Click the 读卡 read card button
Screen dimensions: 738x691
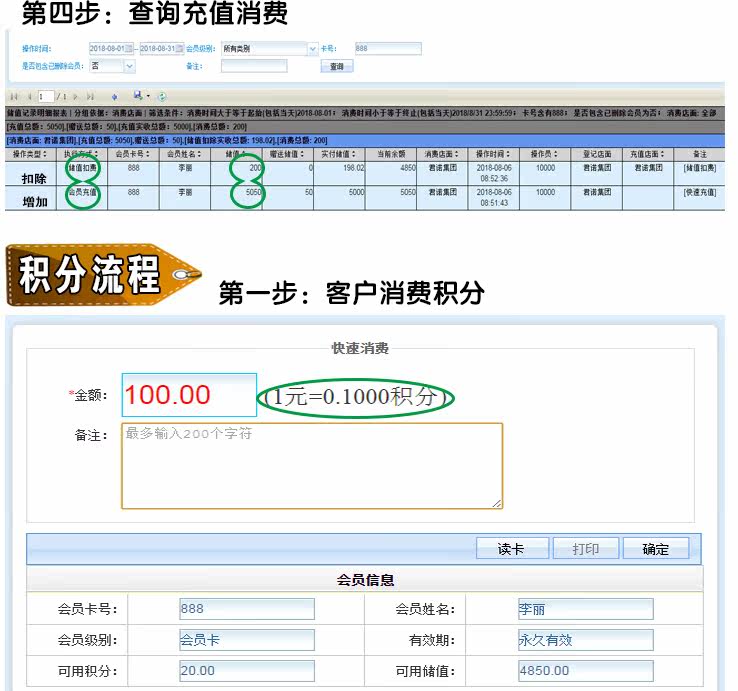512,548
